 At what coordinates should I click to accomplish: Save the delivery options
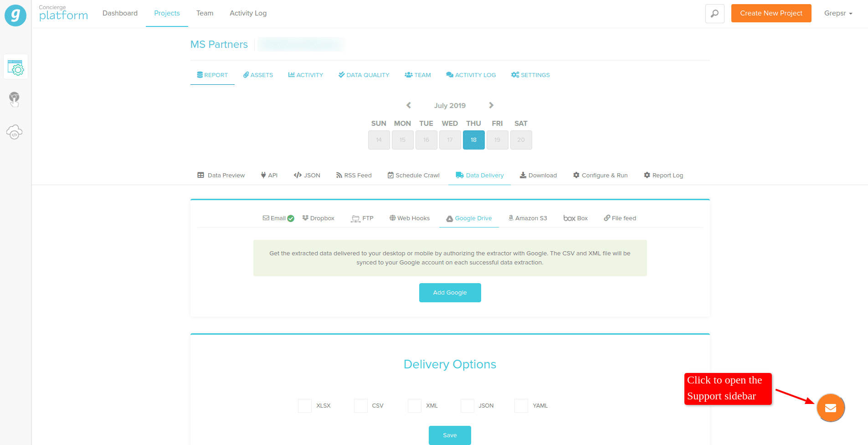click(450, 435)
